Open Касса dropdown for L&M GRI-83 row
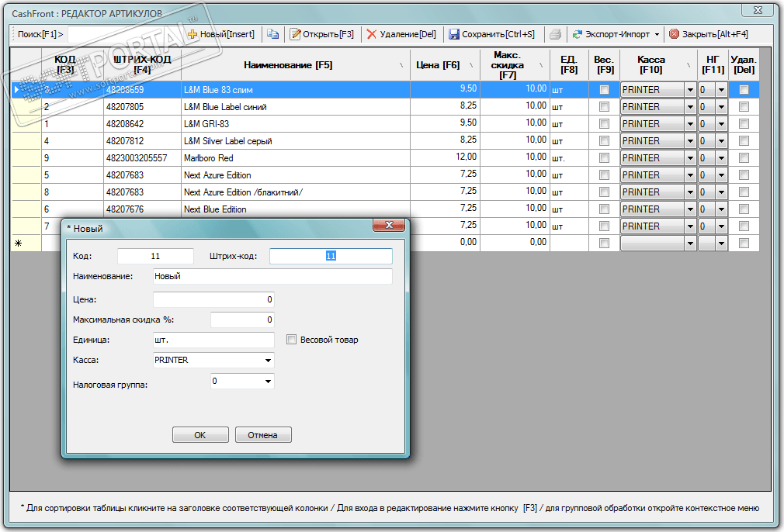The height and width of the screenshot is (532, 784). coord(690,124)
